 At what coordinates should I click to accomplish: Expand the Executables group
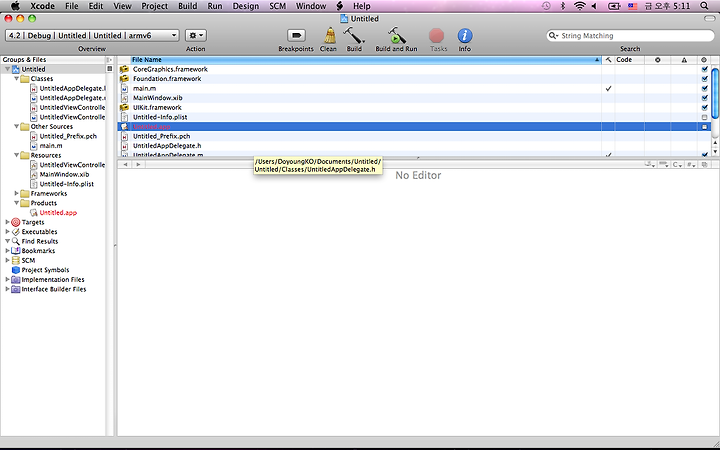tap(7, 231)
